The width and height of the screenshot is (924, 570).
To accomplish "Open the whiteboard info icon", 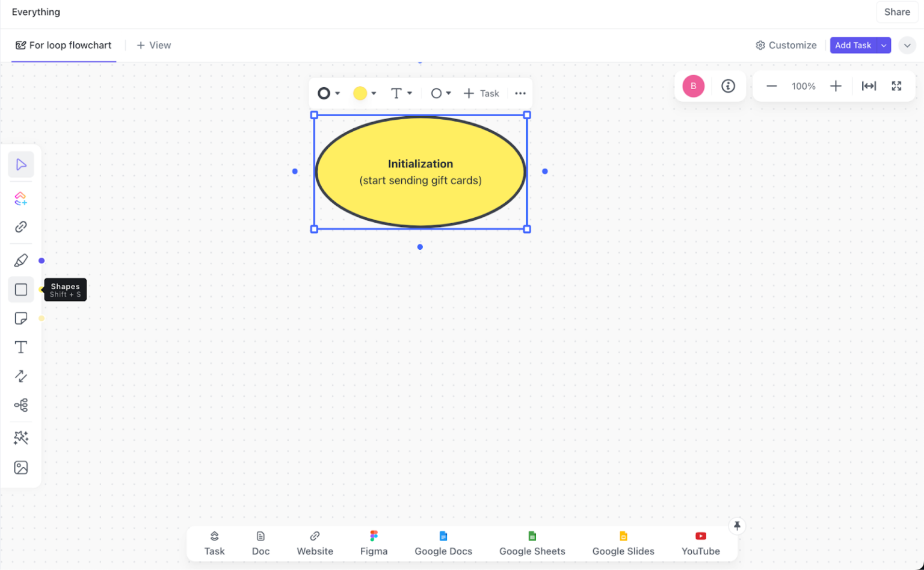I will tap(728, 86).
